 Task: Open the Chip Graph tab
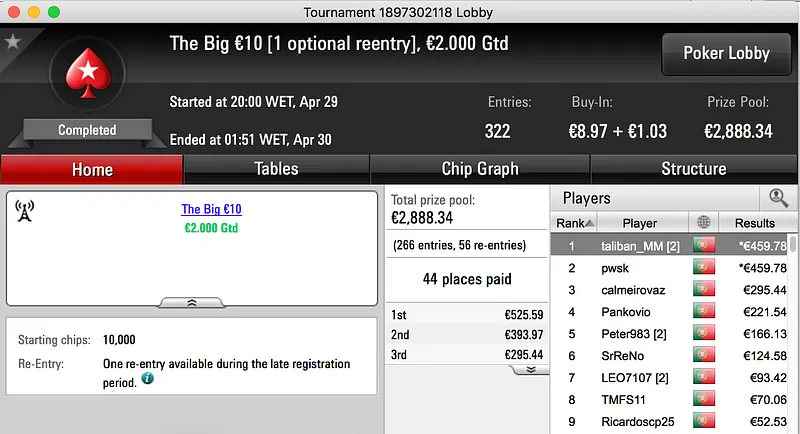pos(480,169)
